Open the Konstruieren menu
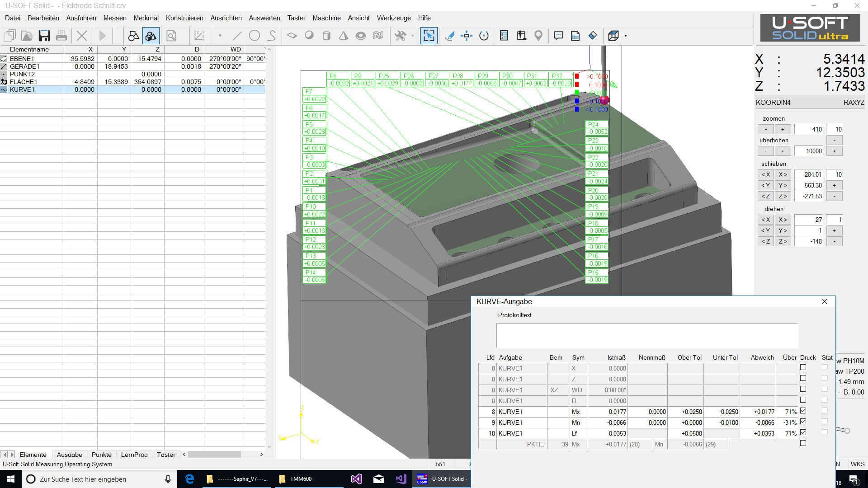The image size is (868, 488). 184,18
